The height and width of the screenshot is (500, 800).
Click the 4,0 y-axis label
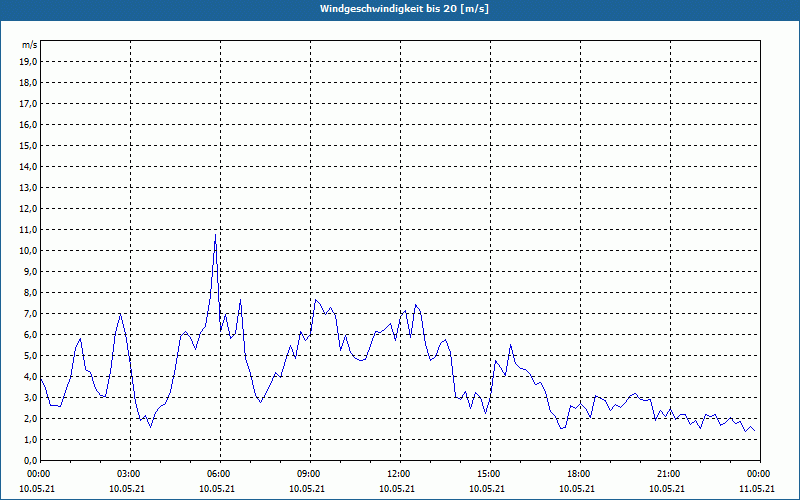pyautogui.click(x=30, y=377)
